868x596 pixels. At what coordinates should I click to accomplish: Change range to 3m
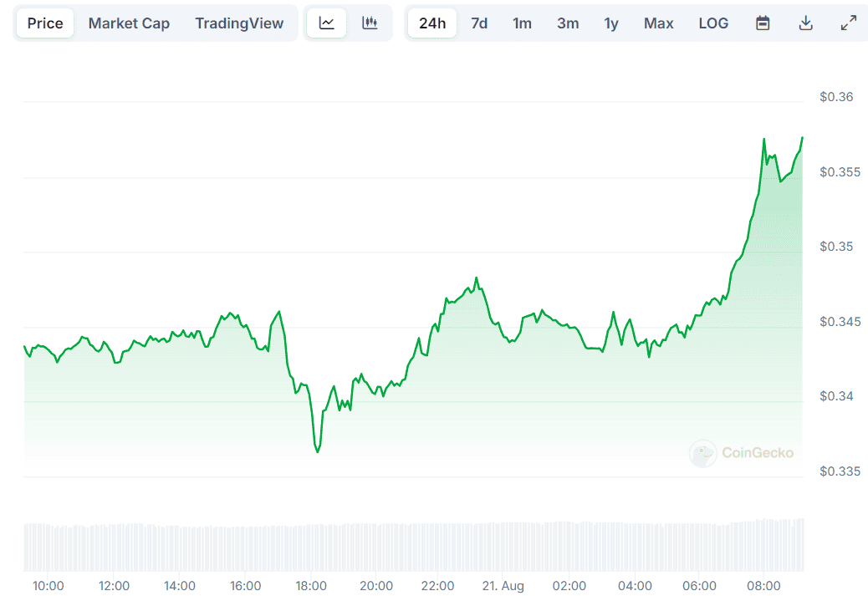[x=568, y=23]
